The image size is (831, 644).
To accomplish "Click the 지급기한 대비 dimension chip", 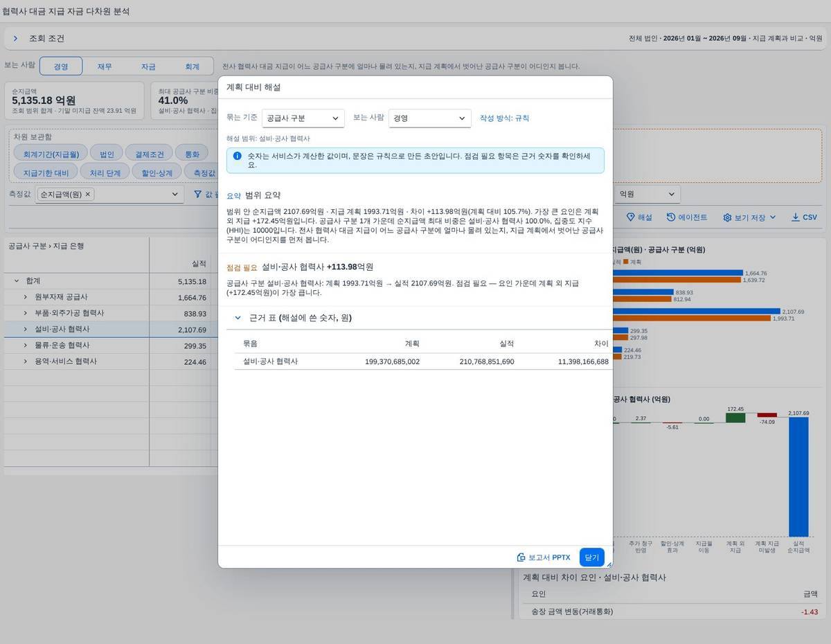I will point(46,172).
